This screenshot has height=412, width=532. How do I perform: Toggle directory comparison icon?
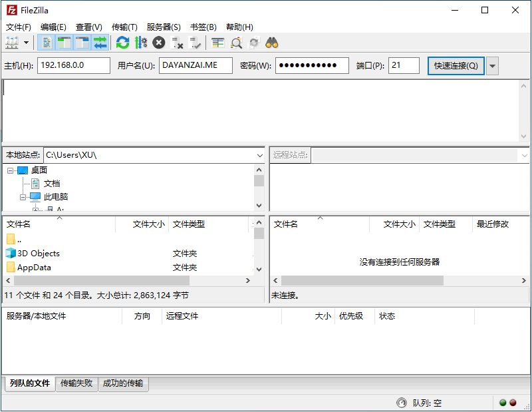click(x=236, y=43)
